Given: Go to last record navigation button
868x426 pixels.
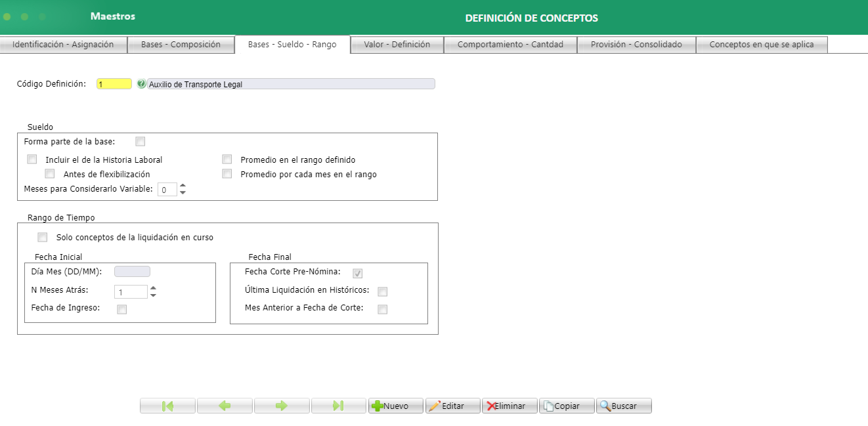Looking at the screenshot, I should (x=339, y=406).
